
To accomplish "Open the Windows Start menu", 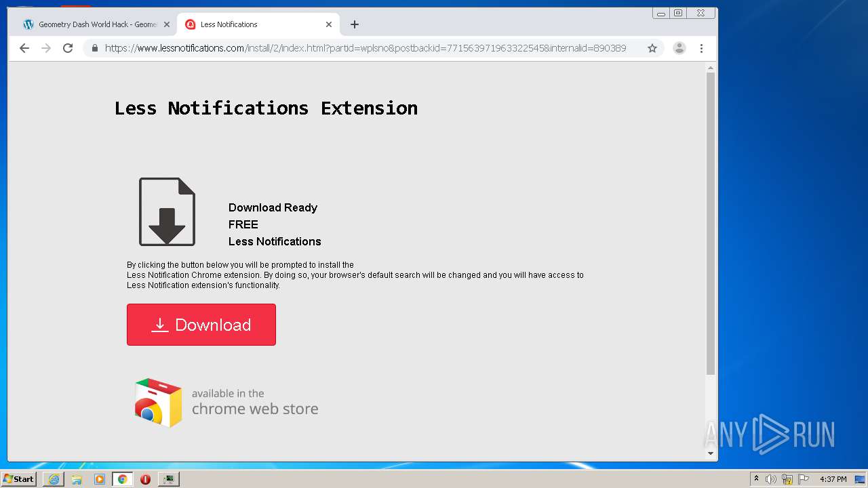I will pos(18,479).
